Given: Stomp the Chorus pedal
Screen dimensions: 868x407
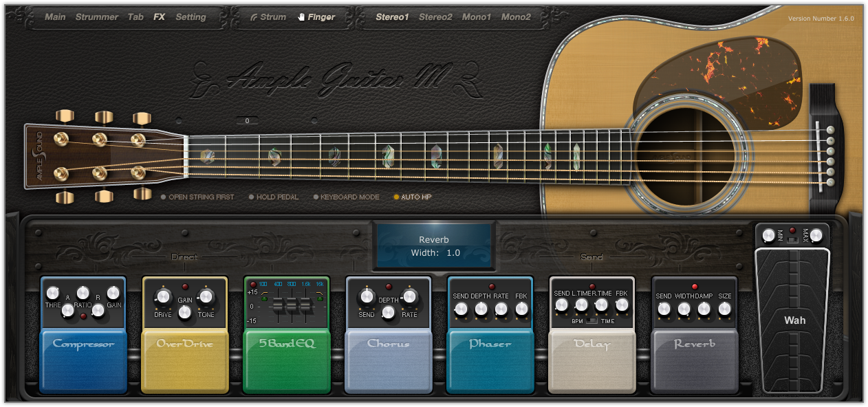Looking at the screenshot, I should point(389,361).
